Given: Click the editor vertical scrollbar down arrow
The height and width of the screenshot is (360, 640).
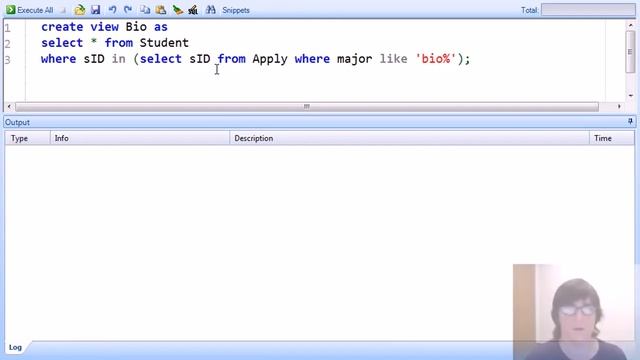Looking at the screenshot, I should (x=631, y=96).
